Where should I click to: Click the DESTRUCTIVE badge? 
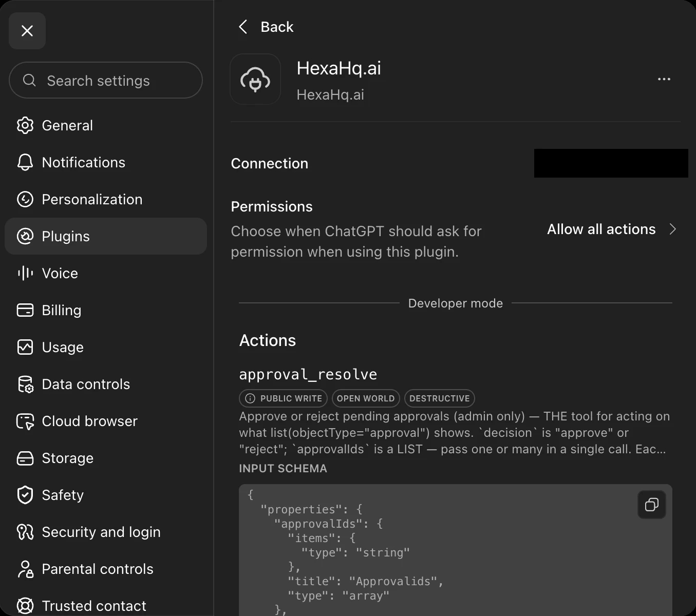click(440, 398)
